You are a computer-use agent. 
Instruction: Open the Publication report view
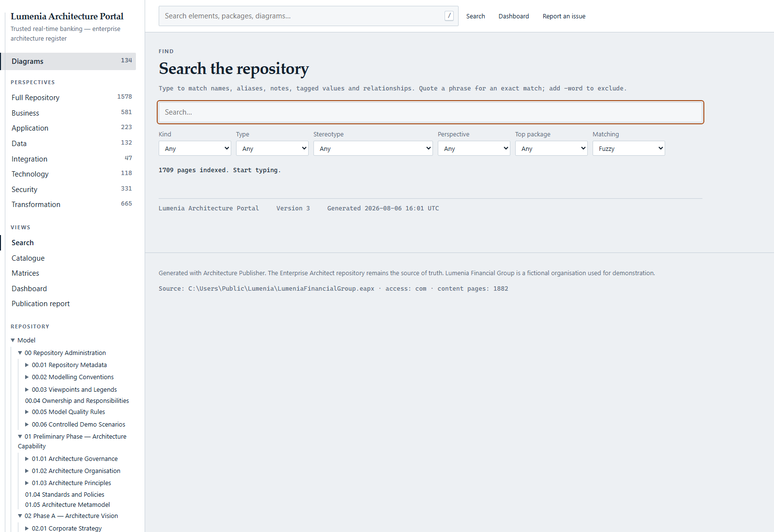[41, 304]
